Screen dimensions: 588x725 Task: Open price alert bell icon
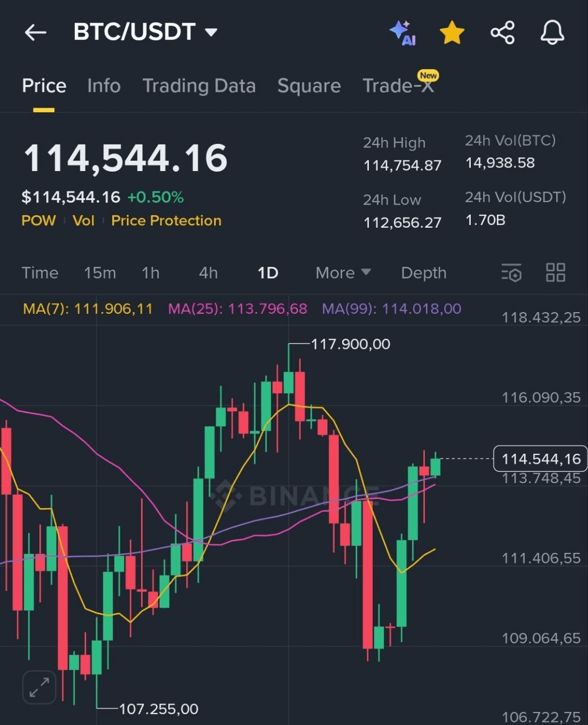coord(552,33)
